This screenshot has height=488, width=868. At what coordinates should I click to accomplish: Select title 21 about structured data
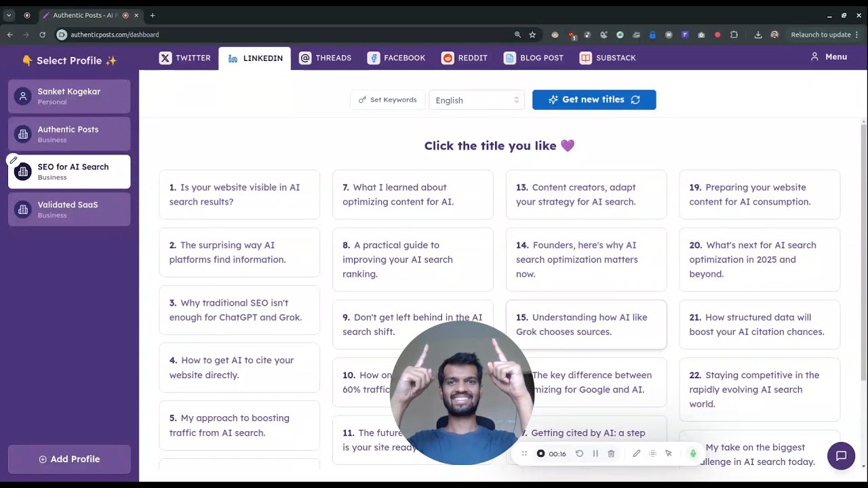(x=759, y=325)
